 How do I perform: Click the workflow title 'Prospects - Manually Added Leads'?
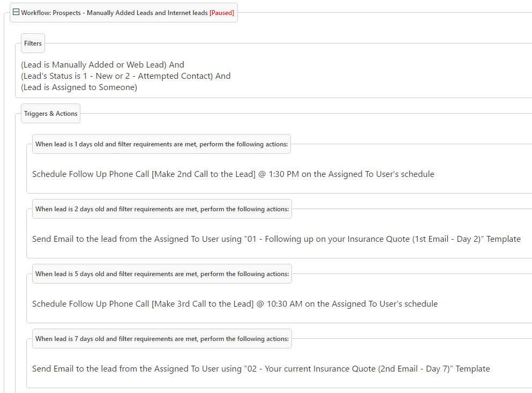pos(114,13)
